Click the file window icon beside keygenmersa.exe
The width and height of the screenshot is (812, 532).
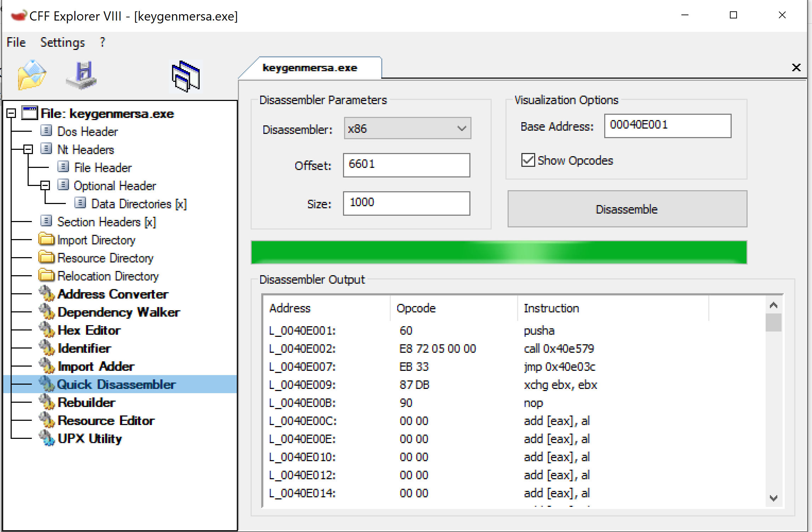30,113
